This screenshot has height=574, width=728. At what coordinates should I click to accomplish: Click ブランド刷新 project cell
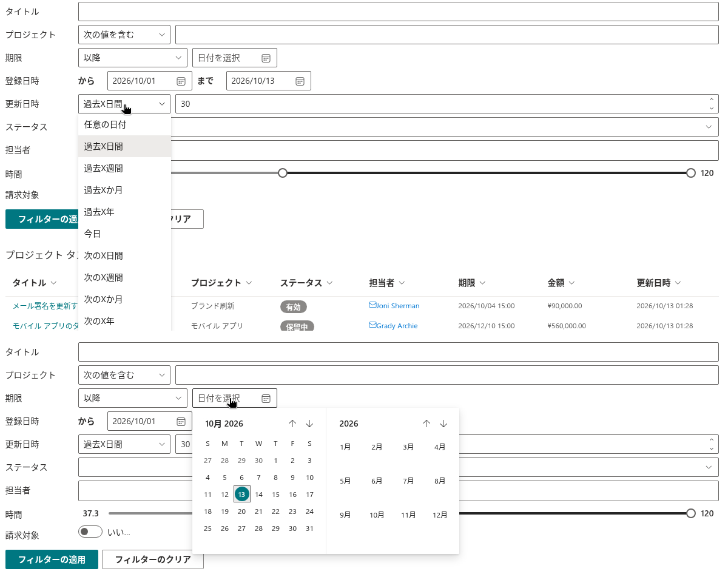(212, 306)
